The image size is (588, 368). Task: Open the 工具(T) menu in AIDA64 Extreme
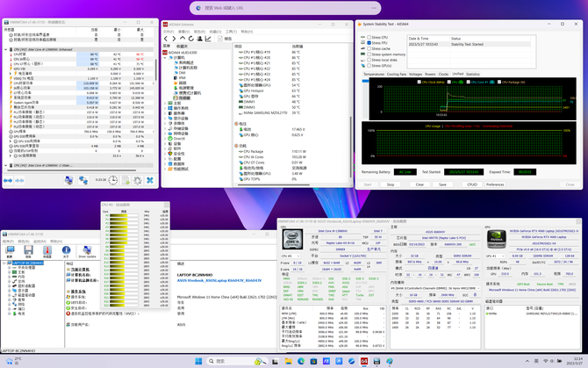[x=231, y=32]
